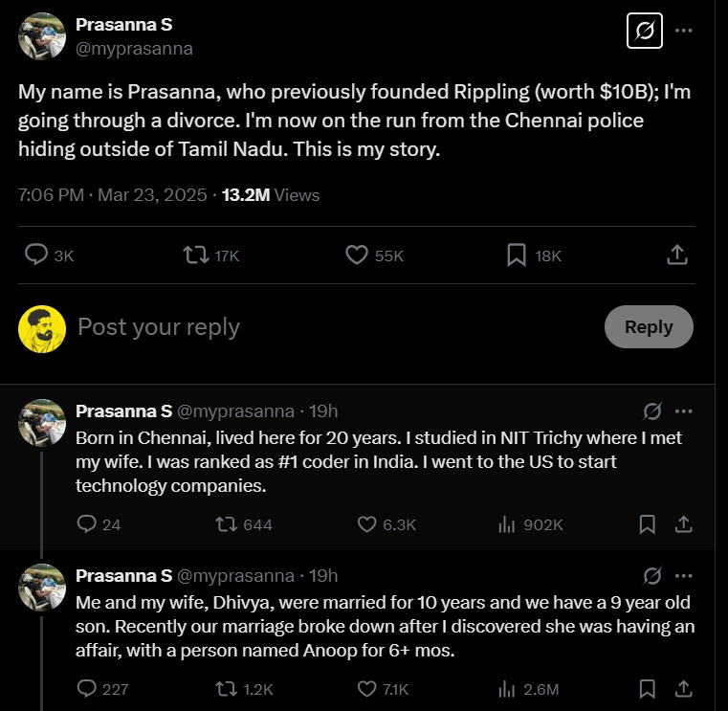Share the reply with 2.6M views
This screenshot has height=711, width=728.
(683, 688)
